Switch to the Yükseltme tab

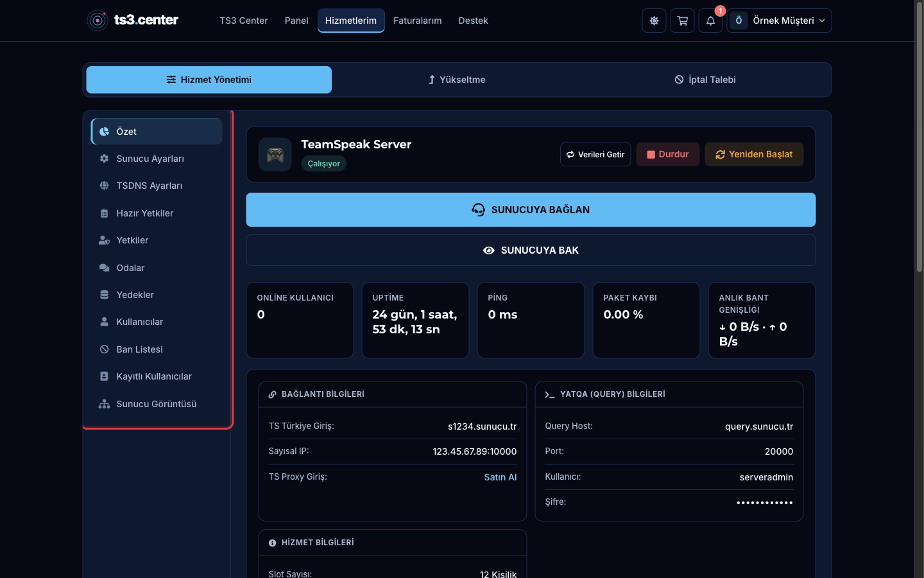[457, 80]
